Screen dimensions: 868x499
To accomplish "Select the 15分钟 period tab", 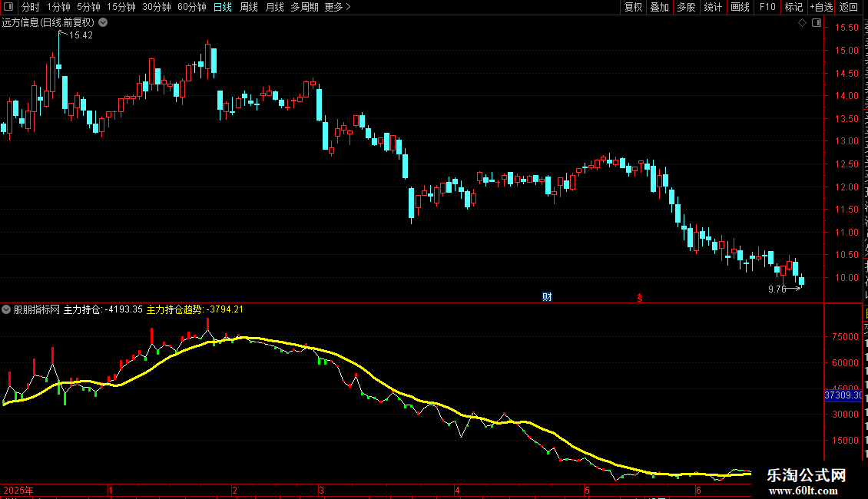I will (121, 7).
